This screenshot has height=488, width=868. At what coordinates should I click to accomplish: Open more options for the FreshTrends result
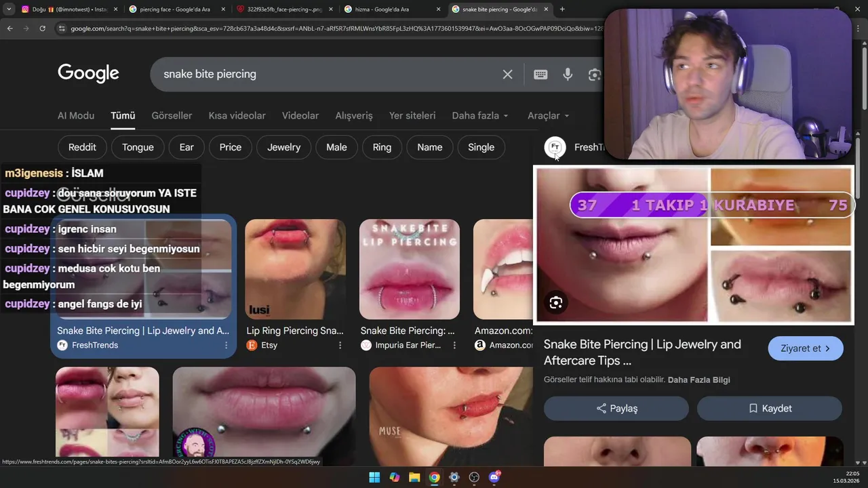[226, 345]
